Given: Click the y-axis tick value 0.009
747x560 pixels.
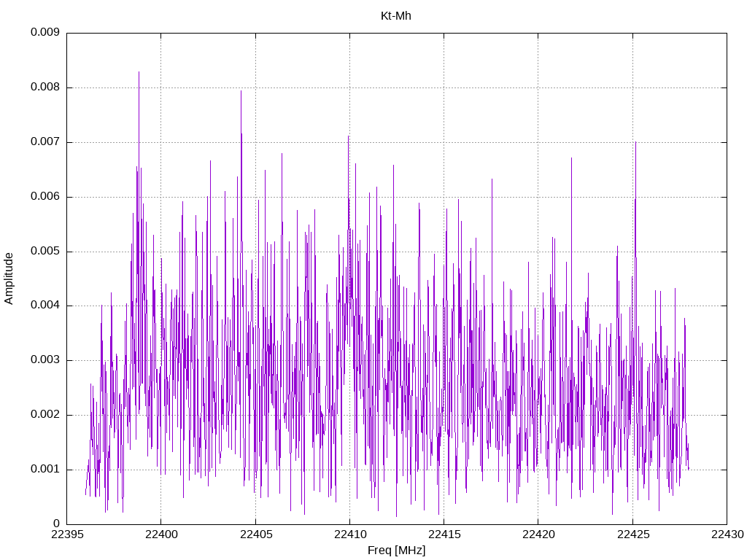Looking at the screenshot, I should pos(45,32).
